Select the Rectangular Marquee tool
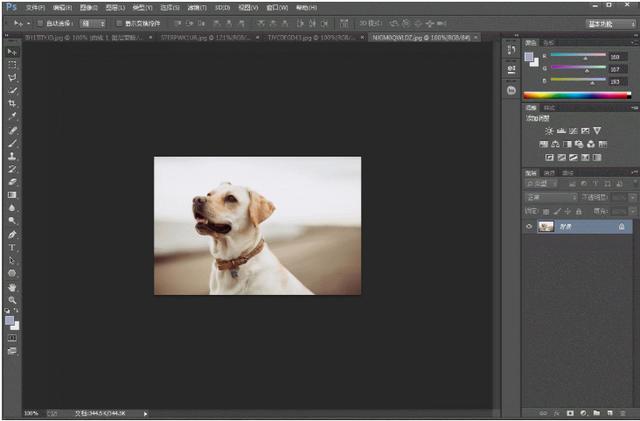This screenshot has height=421, width=640. coord(12,64)
